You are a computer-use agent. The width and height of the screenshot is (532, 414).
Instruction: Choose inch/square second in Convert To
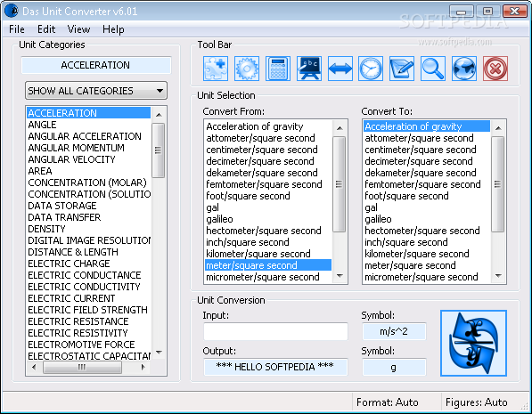pos(427,242)
